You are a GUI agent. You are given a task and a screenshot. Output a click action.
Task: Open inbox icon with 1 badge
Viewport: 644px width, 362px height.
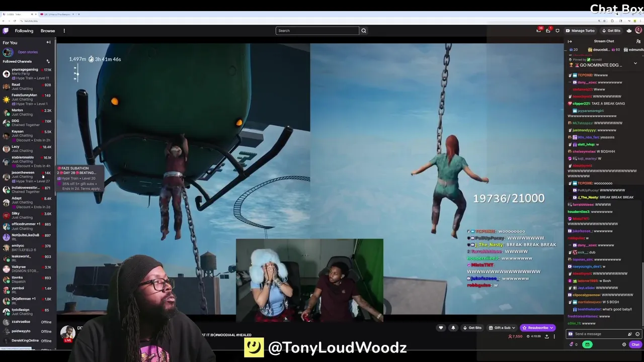tap(548, 31)
